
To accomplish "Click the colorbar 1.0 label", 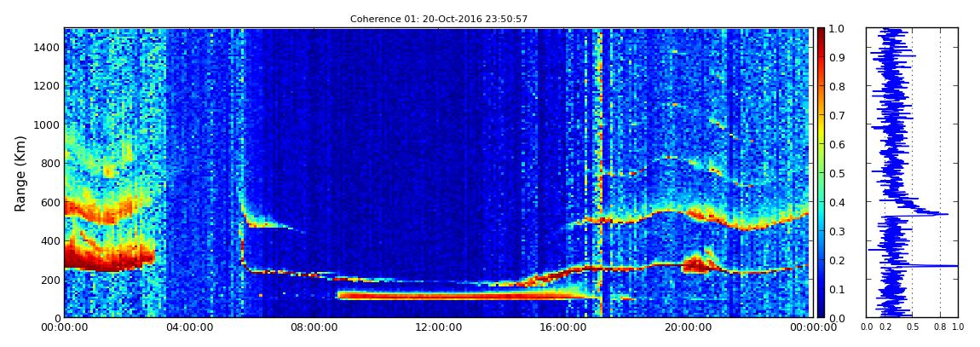I will click(836, 29).
